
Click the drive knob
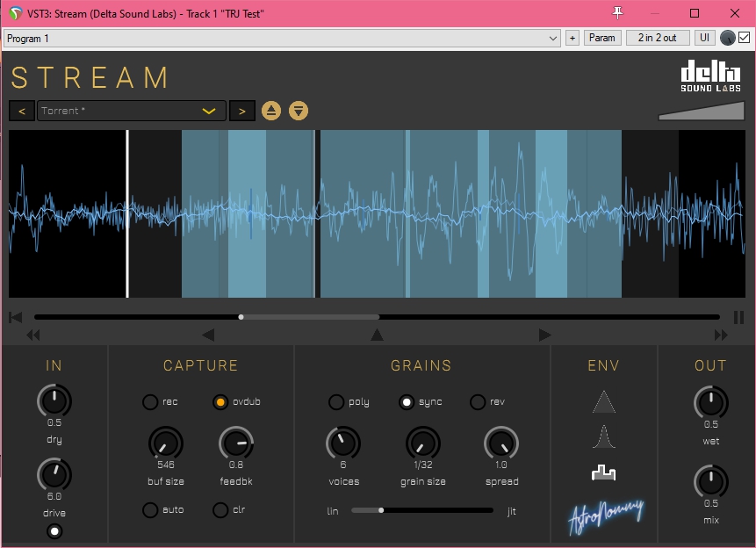(x=54, y=475)
